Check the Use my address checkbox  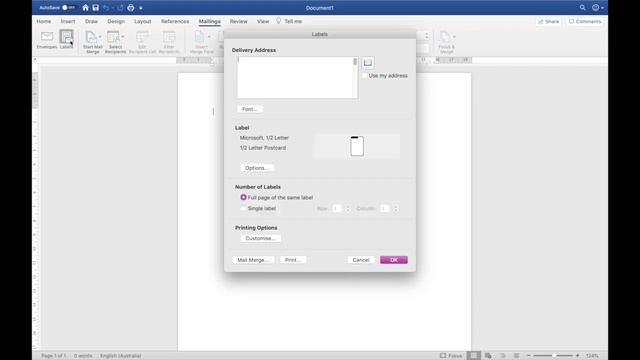pyautogui.click(x=364, y=76)
